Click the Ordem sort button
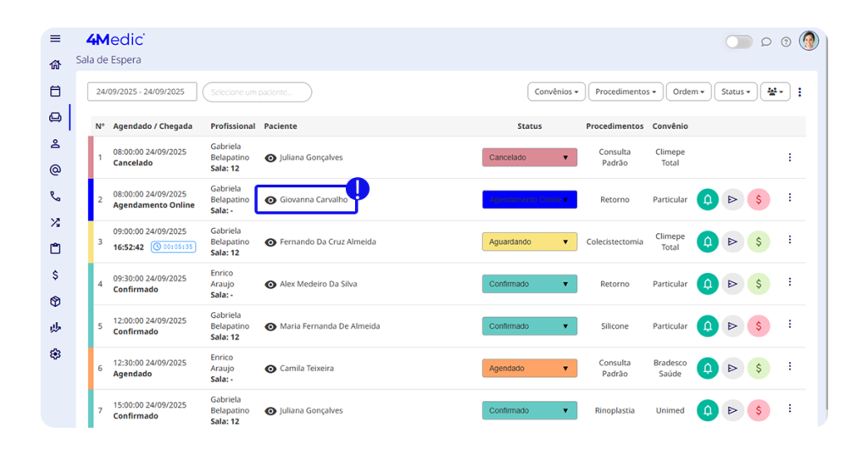 click(687, 92)
